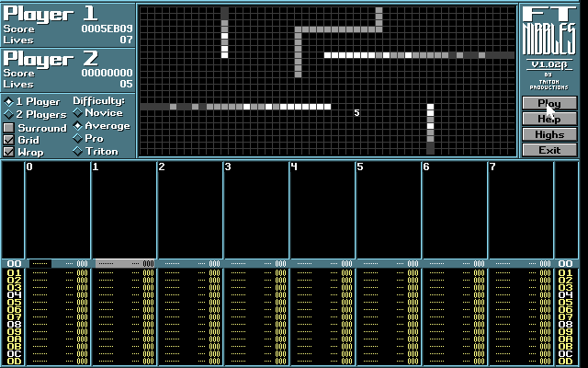Click channel 0 scope area

pyautogui.click(x=58, y=213)
